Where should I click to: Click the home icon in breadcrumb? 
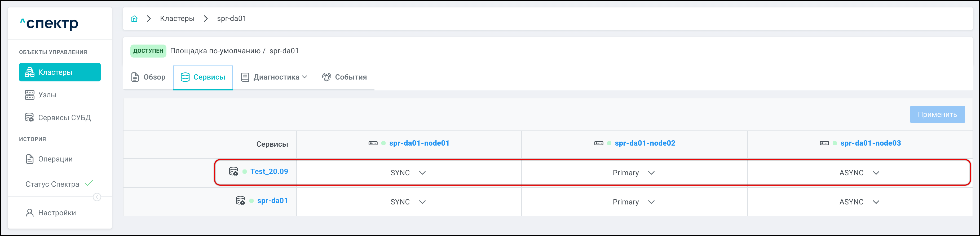(x=134, y=19)
